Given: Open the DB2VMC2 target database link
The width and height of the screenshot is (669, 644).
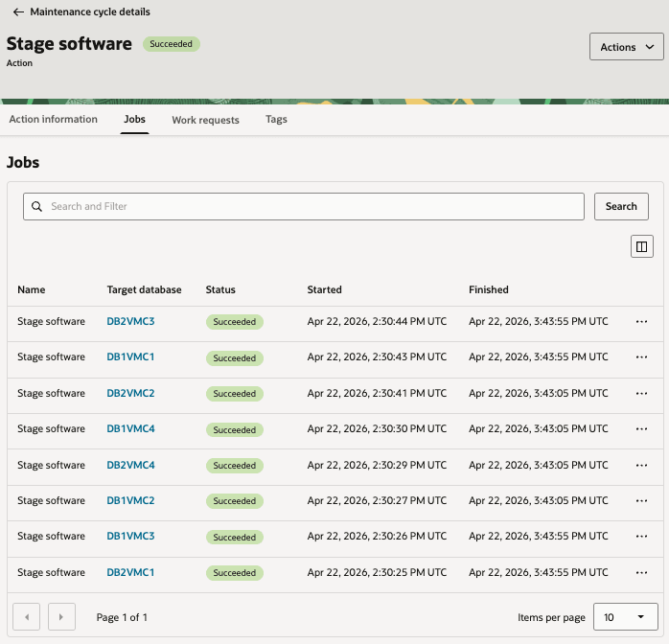Looking at the screenshot, I should [130, 393].
